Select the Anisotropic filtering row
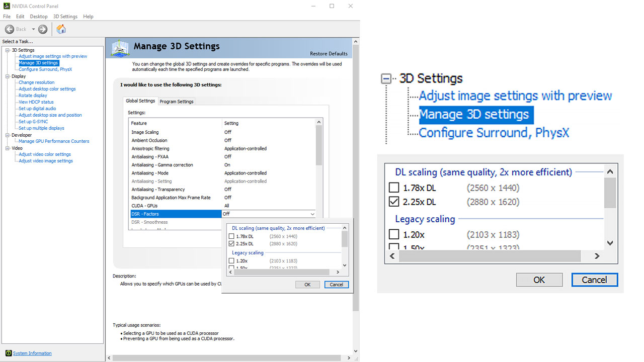This screenshot has width=644, height=362. point(222,148)
